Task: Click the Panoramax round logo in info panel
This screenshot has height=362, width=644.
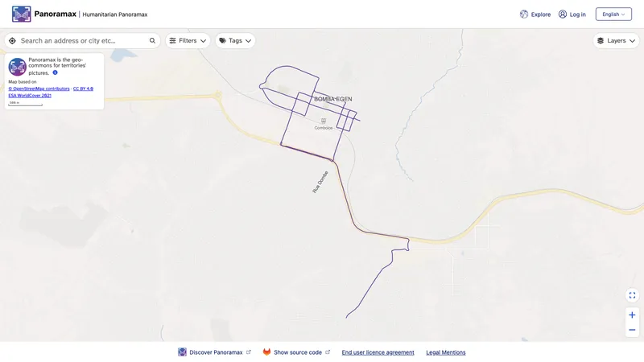Action: click(17, 67)
